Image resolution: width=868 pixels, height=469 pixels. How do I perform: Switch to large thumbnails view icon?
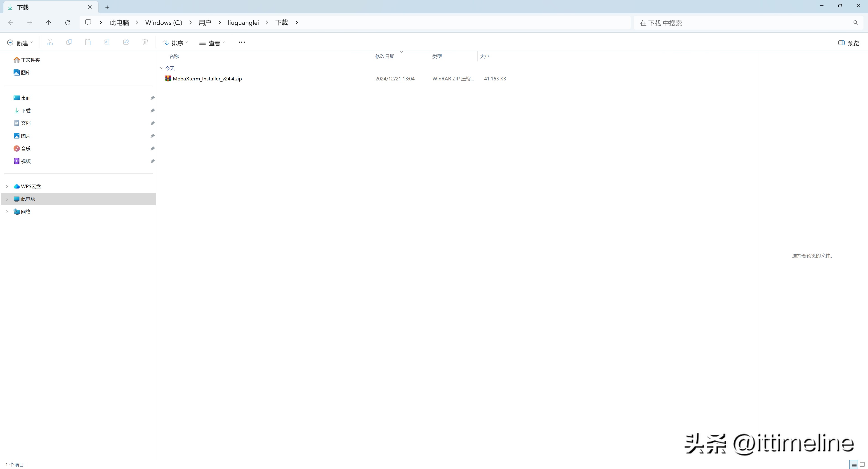tap(862, 465)
